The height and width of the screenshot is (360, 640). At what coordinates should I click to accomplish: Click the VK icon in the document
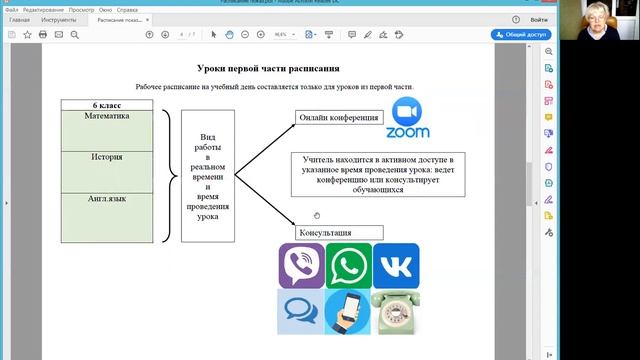[396, 266]
